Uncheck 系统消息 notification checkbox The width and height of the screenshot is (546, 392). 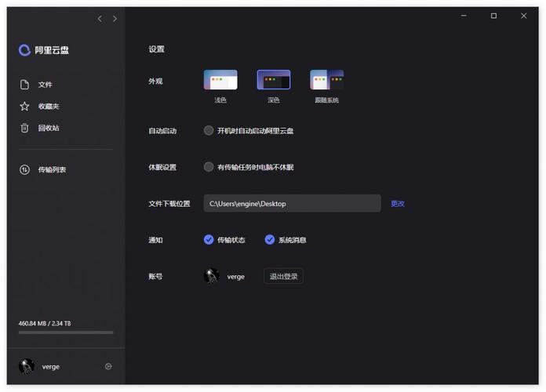(270, 240)
